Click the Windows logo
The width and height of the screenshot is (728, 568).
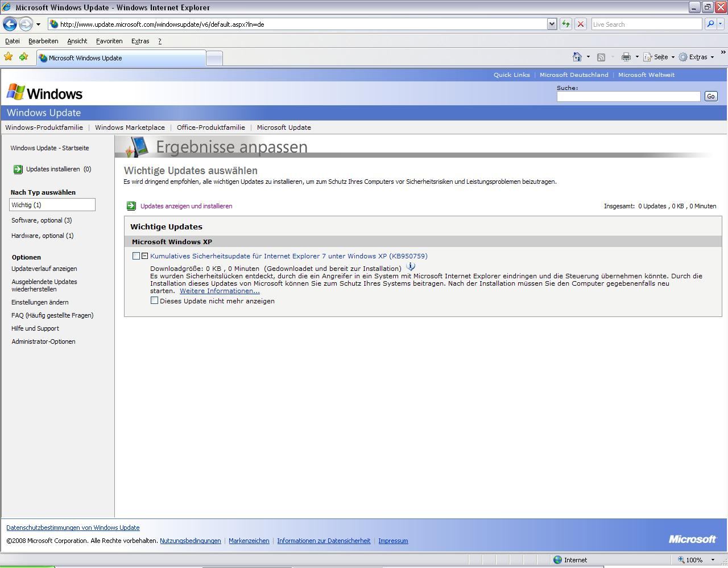click(x=44, y=93)
